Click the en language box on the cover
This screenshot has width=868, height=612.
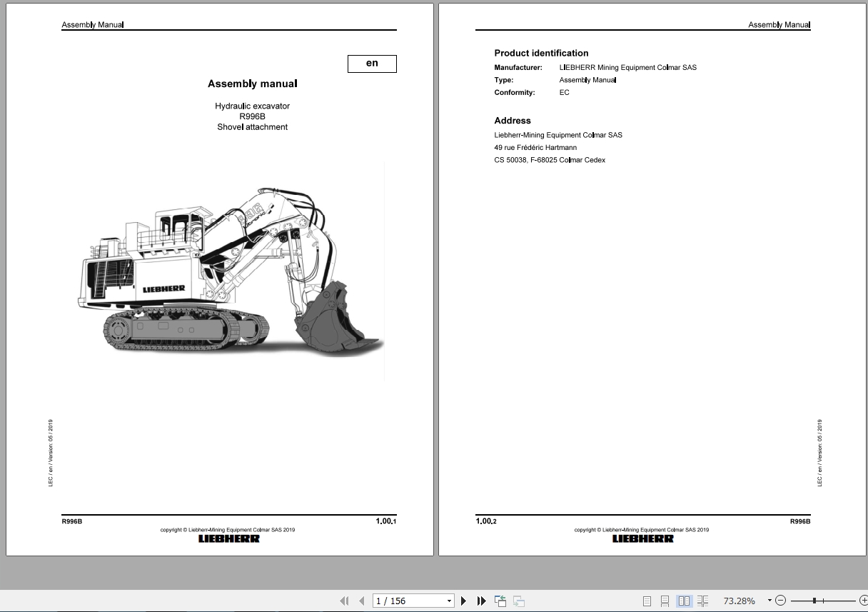click(372, 64)
